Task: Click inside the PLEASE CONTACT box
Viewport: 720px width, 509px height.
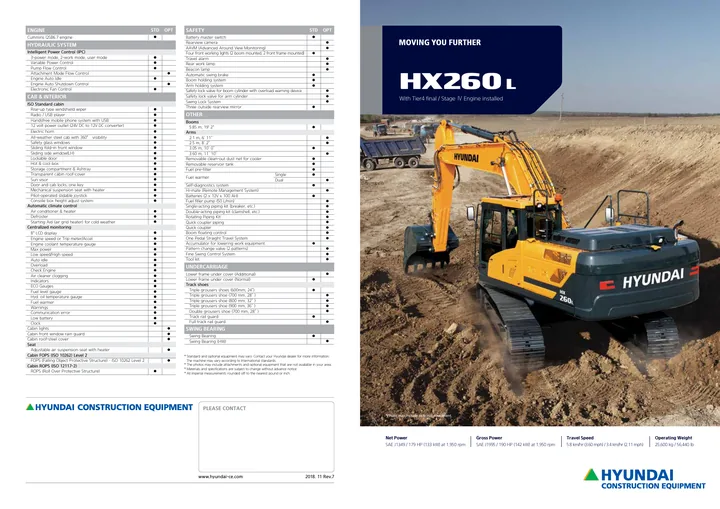Action: [x=266, y=437]
